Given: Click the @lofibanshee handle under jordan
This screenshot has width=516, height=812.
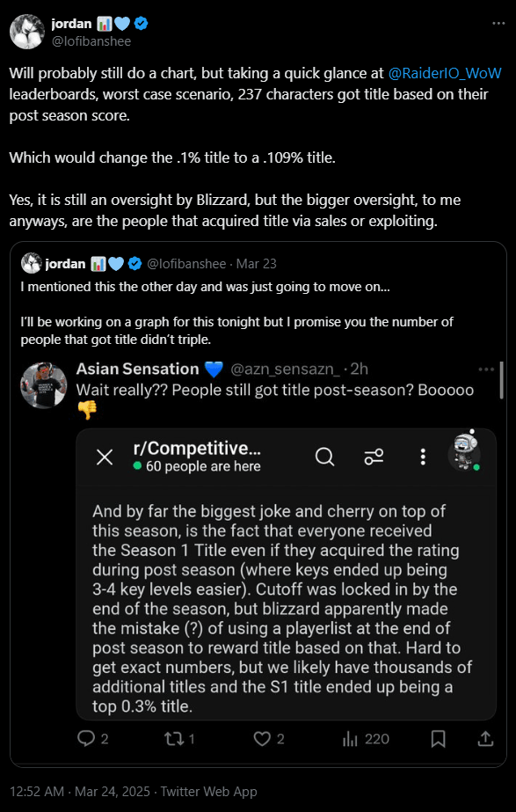Looking at the screenshot, I should tap(91, 41).
